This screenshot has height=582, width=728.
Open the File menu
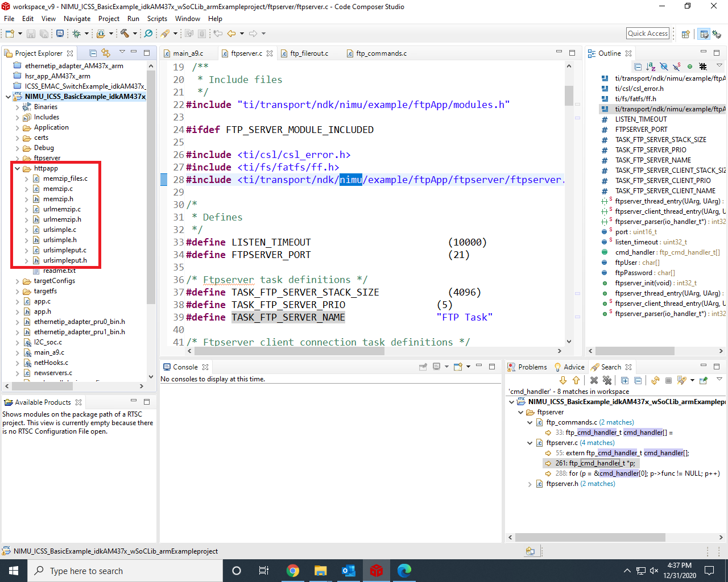pyautogui.click(x=9, y=19)
